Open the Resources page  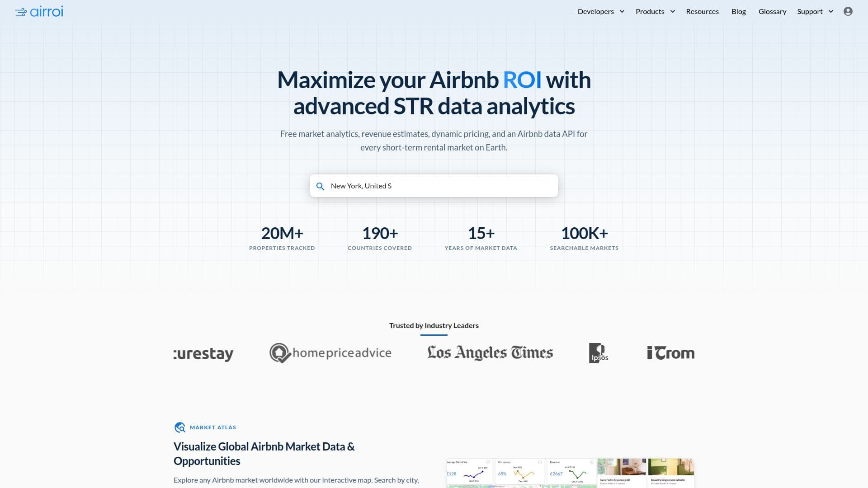pyautogui.click(x=702, y=11)
